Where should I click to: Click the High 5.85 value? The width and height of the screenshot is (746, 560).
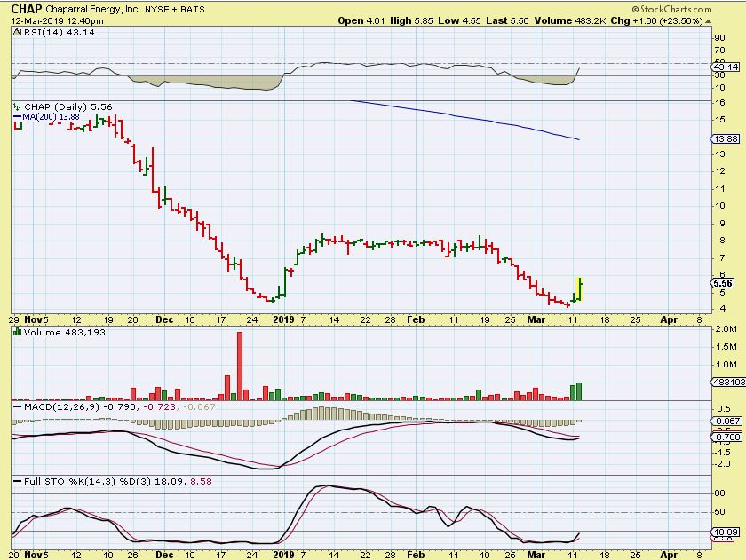(x=411, y=21)
